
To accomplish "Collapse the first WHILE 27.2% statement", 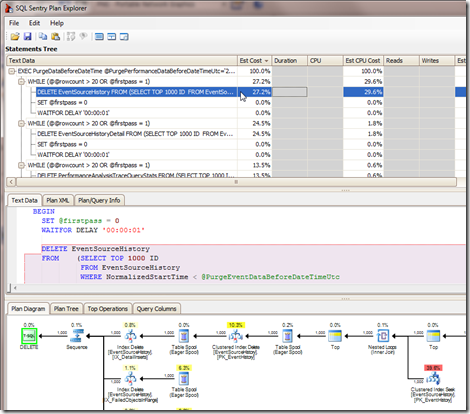I will click(x=21, y=81).
